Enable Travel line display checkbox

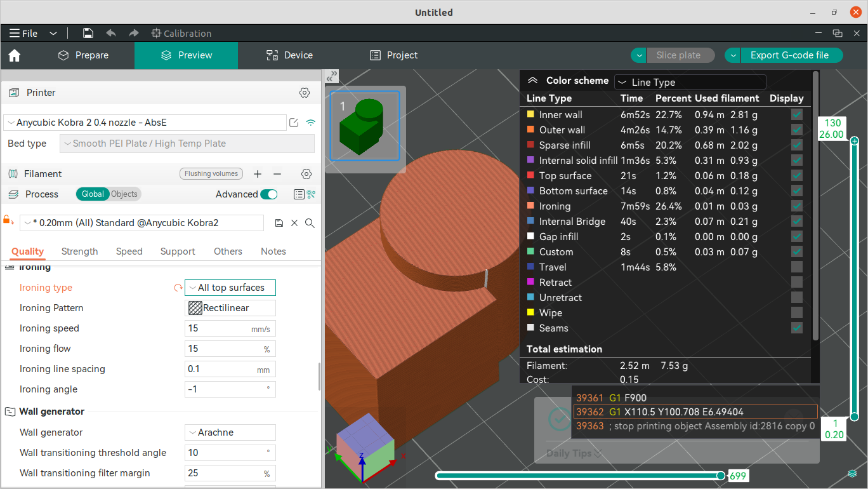[797, 267]
